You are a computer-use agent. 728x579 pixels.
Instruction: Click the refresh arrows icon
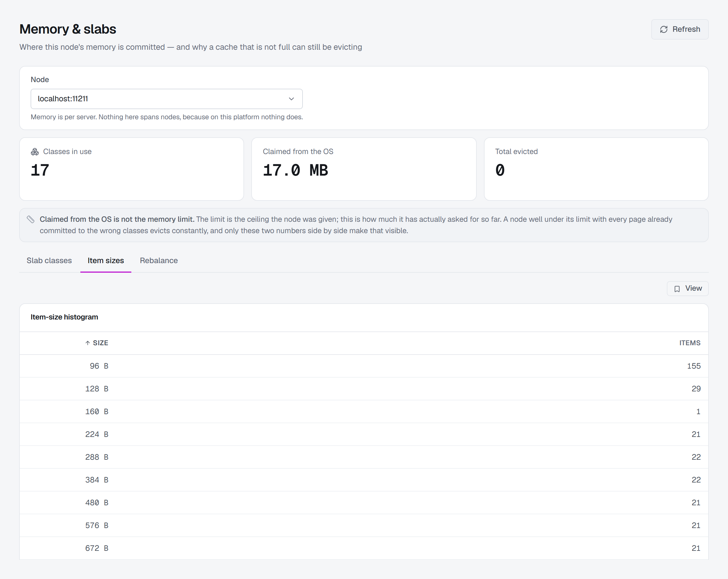tap(664, 29)
